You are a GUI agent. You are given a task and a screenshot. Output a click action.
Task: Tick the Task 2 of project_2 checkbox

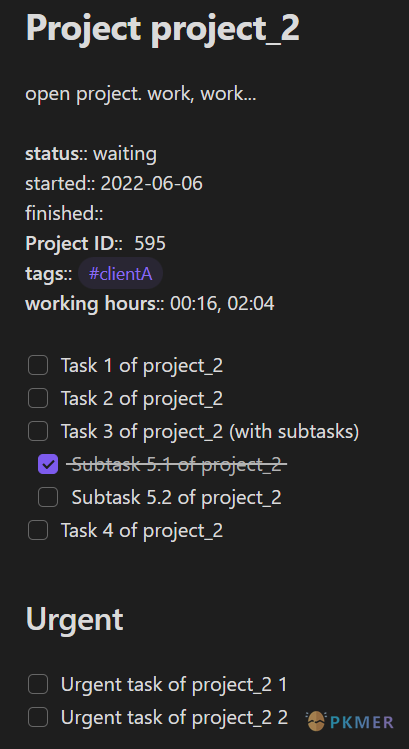click(38, 398)
